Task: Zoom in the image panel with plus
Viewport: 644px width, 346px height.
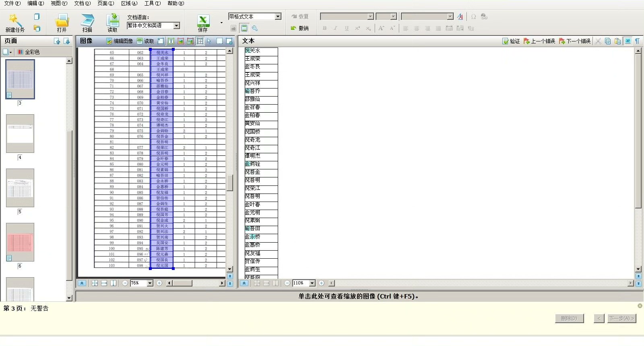Action: (159, 283)
